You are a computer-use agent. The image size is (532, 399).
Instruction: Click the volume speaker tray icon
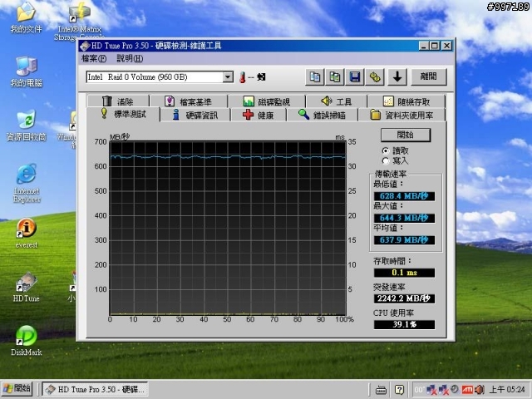pos(479,390)
